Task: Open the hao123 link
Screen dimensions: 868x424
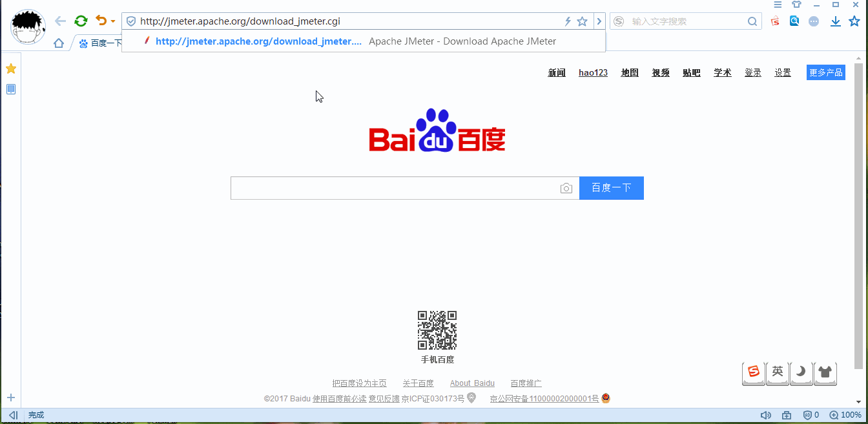Action: coord(593,72)
